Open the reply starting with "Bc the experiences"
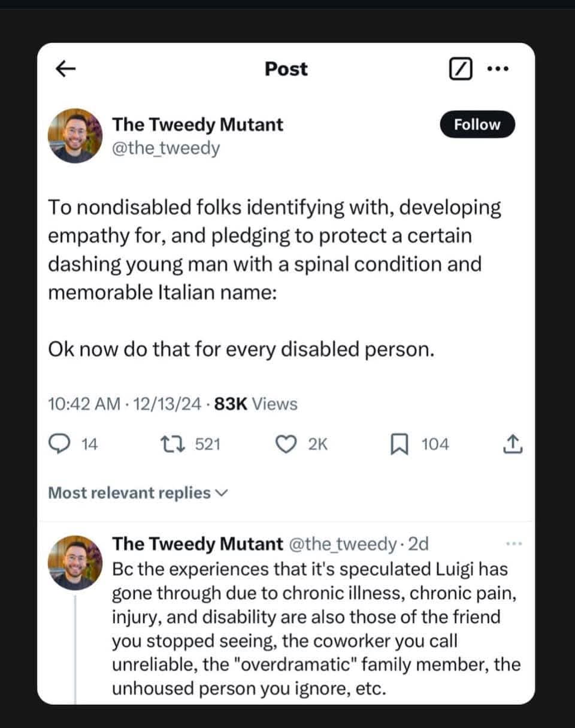This screenshot has height=728, width=575. (x=316, y=628)
